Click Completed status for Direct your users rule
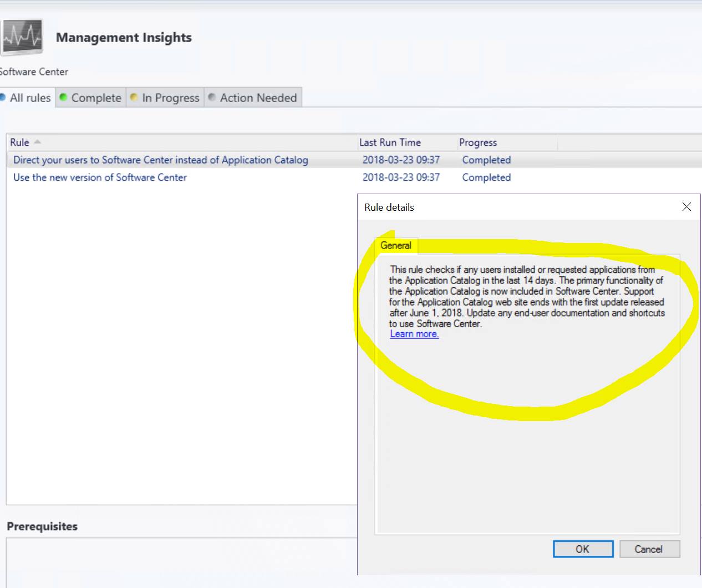The image size is (702, 588). (x=486, y=160)
